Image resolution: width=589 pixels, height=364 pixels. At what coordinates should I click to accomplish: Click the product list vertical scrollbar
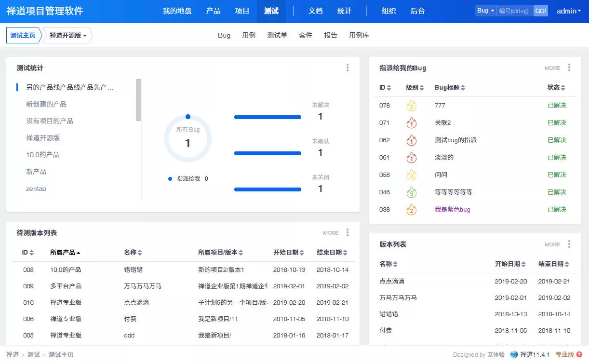pos(139,100)
